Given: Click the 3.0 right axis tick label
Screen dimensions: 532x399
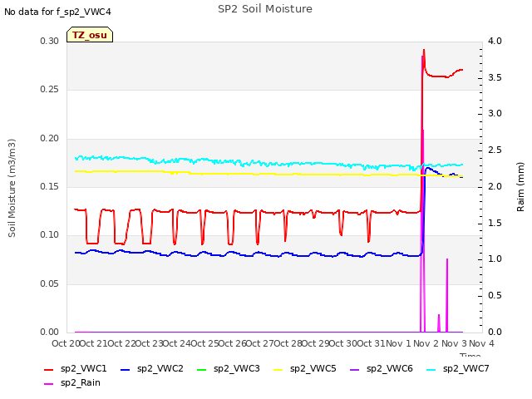Looking at the screenshot, I should pyautogui.click(x=495, y=114).
